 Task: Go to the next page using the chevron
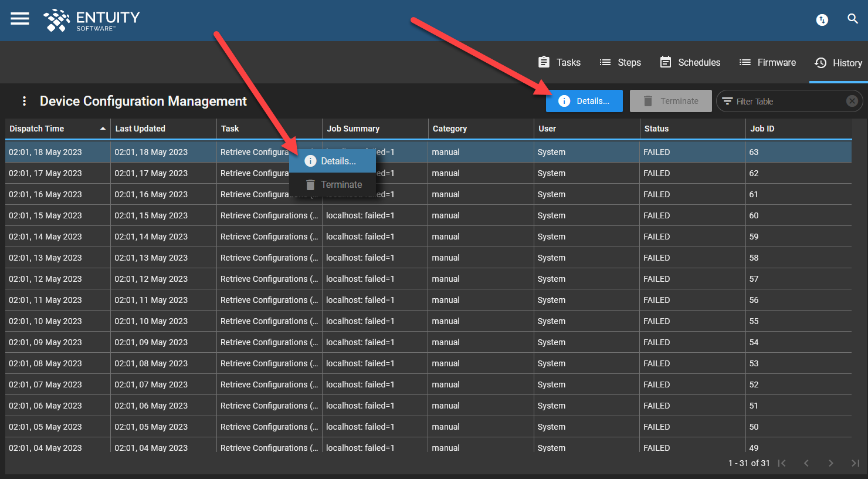point(831,463)
